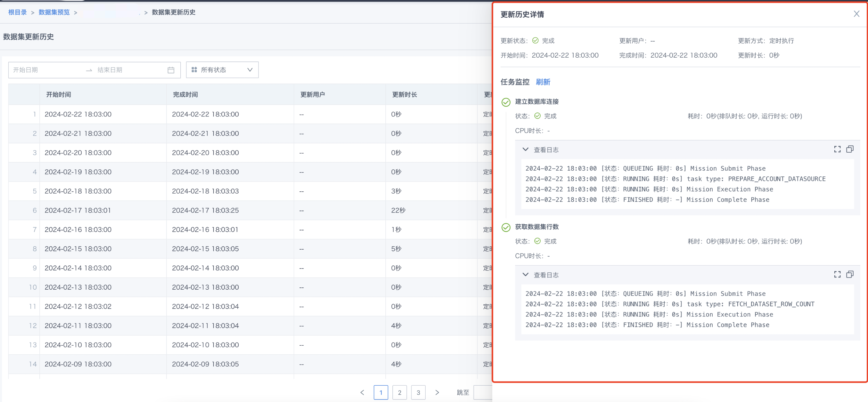The height and width of the screenshot is (402, 868).
Task: Collapse 查看日志 under 建立数据库连接
Action: click(x=525, y=149)
